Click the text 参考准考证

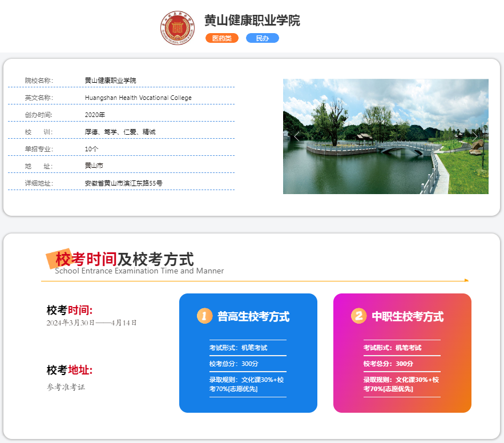point(66,387)
